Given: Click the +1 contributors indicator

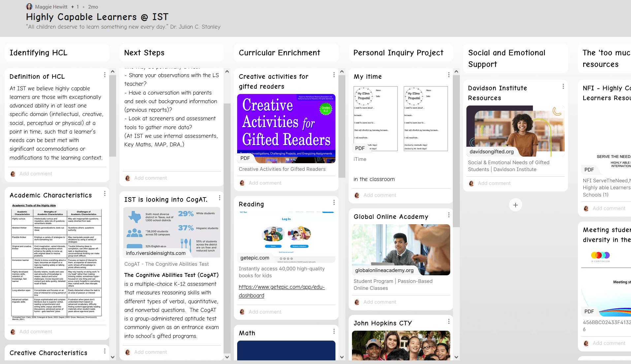Looking at the screenshot, I should click(x=75, y=7).
